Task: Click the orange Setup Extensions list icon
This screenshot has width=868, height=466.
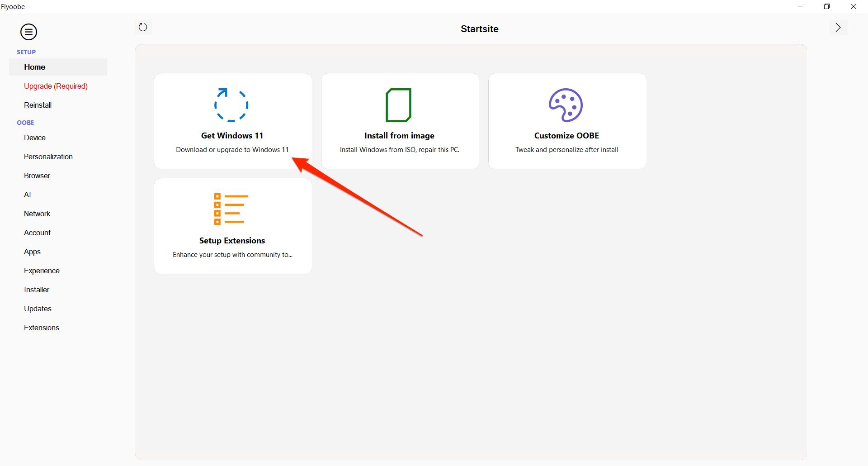Action: click(x=231, y=209)
